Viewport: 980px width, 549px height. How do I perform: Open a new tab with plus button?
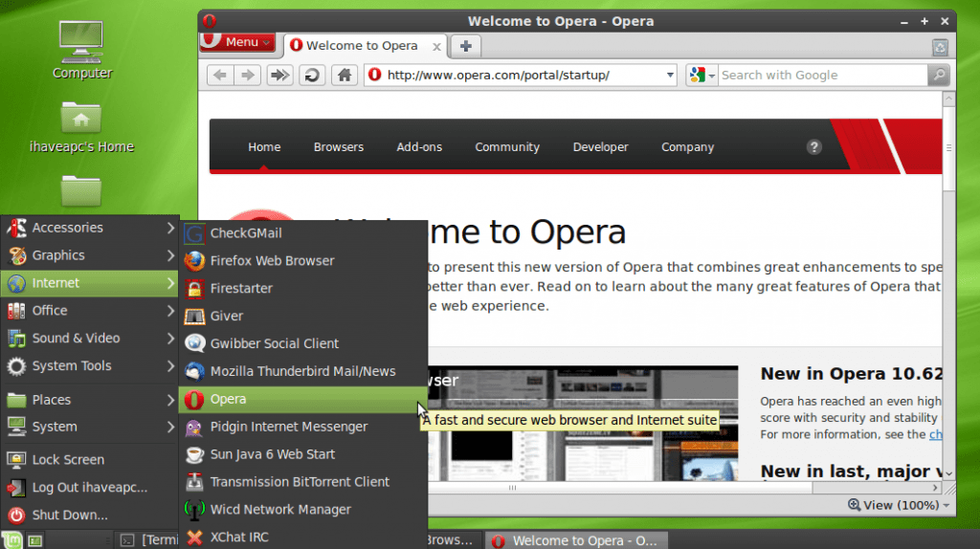pos(466,46)
